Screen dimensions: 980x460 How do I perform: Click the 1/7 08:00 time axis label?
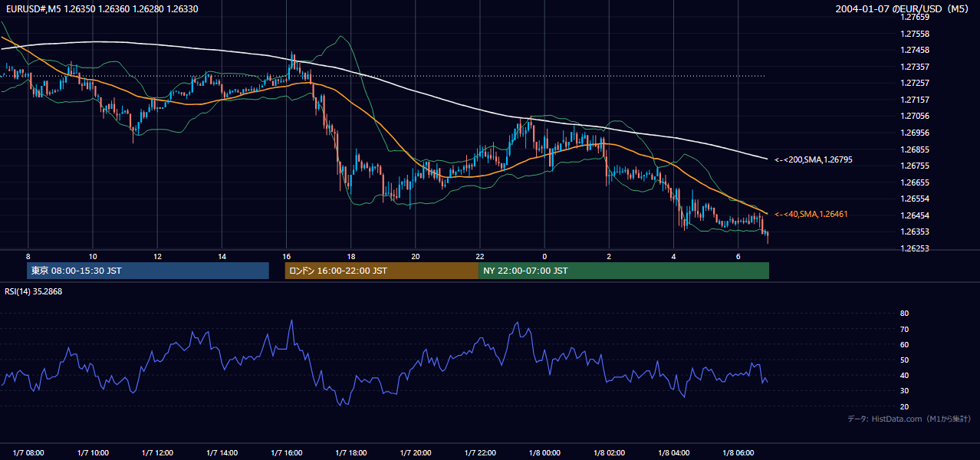click(x=28, y=452)
